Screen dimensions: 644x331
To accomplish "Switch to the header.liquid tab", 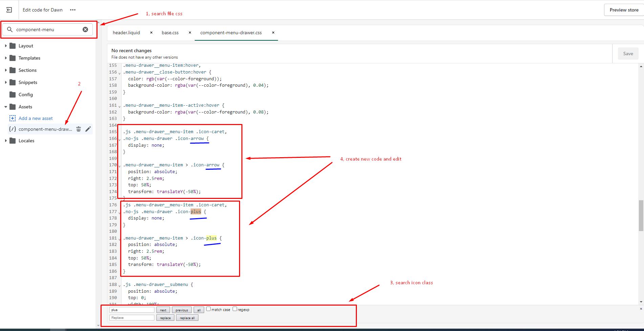I will (x=126, y=33).
